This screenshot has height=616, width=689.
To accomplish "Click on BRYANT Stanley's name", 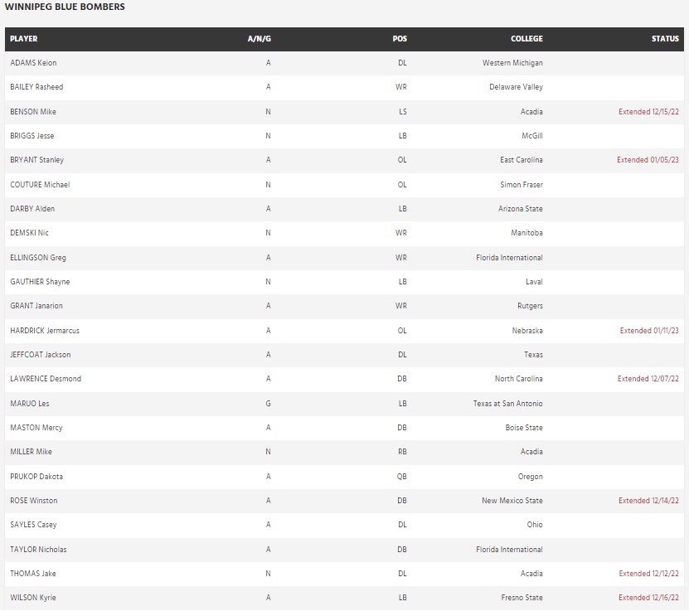I will tap(36, 160).
